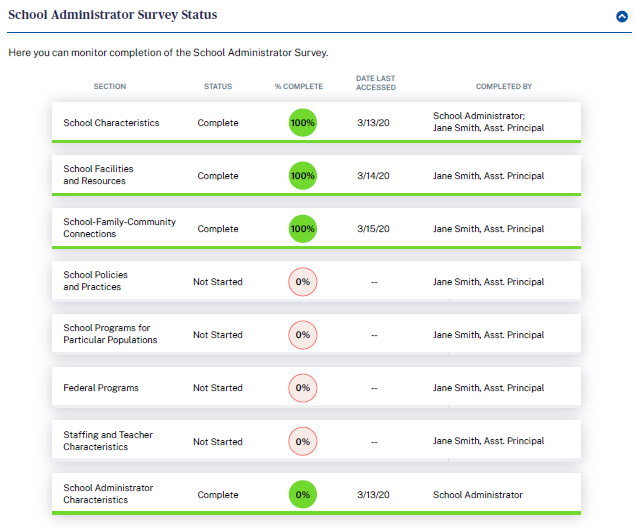The width and height of the screenshot is (634, 529).
Task: Click the % Complete column header
Action: pyautogui.click(x=299, y=87)
